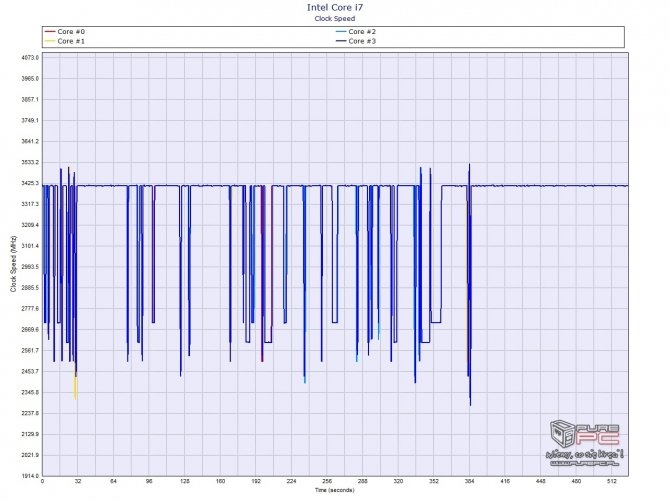Click the 3533.2 y-axis value
Viewport: 670px width, 502px height.
pyautogui.click(x=30, y=162)
